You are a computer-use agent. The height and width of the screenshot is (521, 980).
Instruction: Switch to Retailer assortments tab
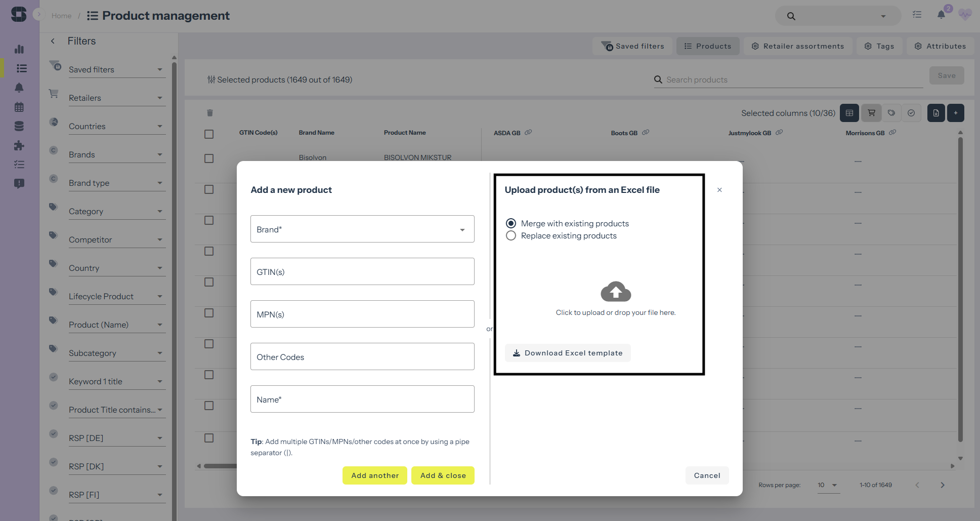[797, 46]
